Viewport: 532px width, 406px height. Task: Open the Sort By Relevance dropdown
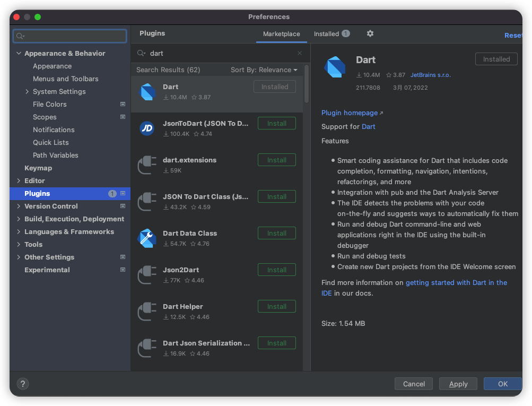point(264,70)
